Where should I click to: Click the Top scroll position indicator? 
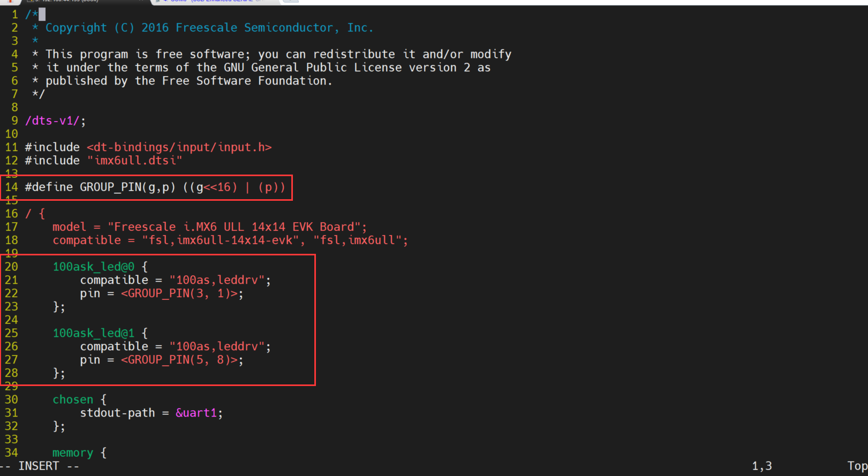pyautogui.click(x=857, y=466)
